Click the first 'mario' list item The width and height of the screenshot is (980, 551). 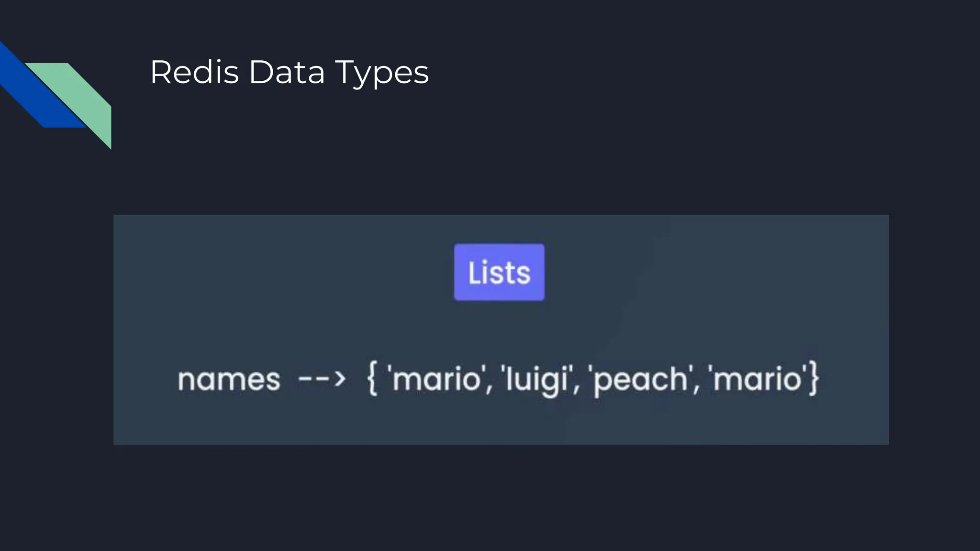[x=436, y=379]
